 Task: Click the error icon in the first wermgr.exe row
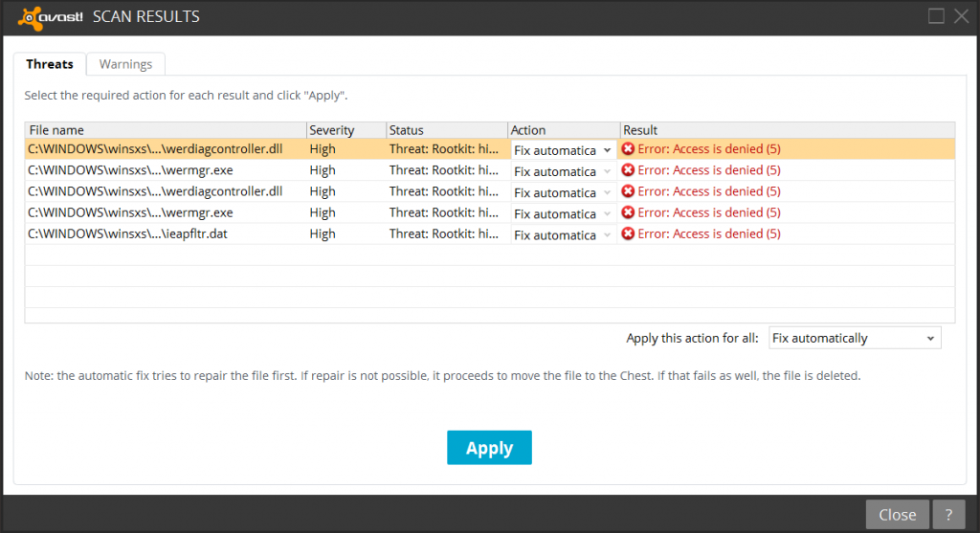coord(628,170)
